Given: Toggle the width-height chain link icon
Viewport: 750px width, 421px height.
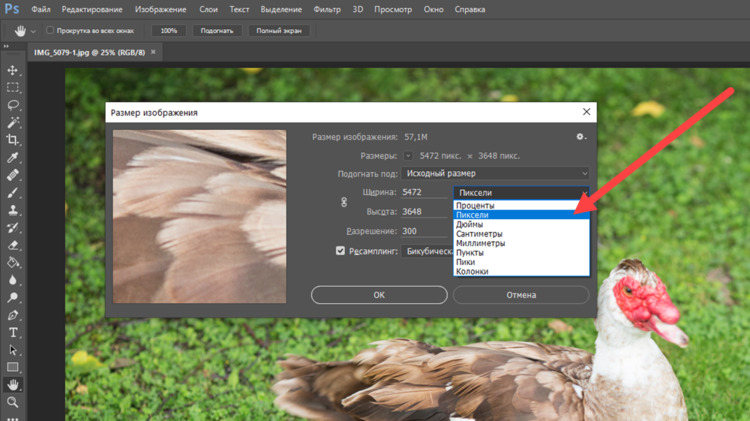Looking at the screenshot, I should 344,202.
